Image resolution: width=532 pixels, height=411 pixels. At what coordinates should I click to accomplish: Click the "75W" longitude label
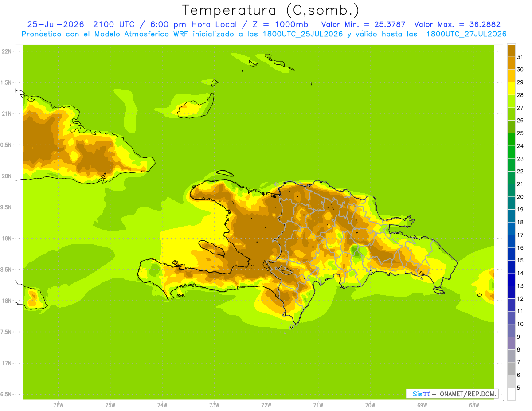[110, 405]
